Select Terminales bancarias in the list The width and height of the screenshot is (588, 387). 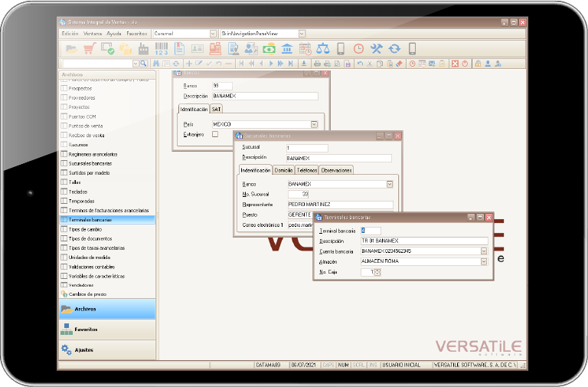pos(107,220)
